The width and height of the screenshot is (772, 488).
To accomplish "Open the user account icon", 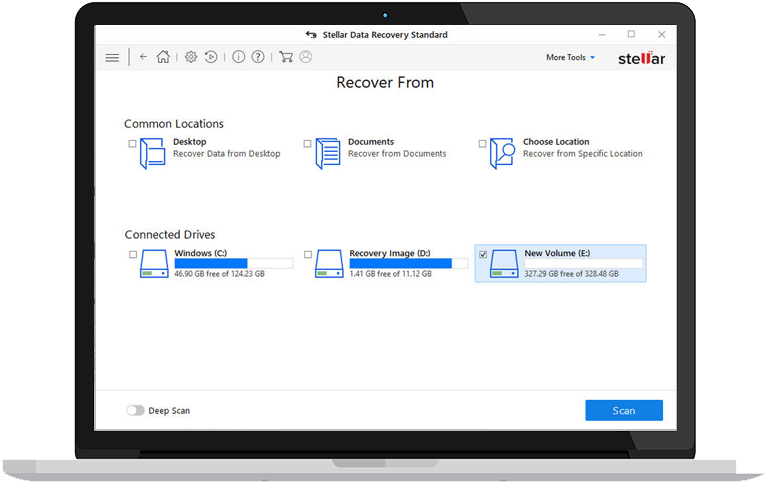I will coord(306,57).
